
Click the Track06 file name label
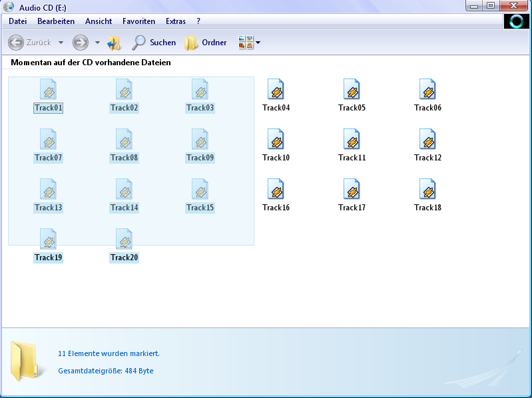427,108
